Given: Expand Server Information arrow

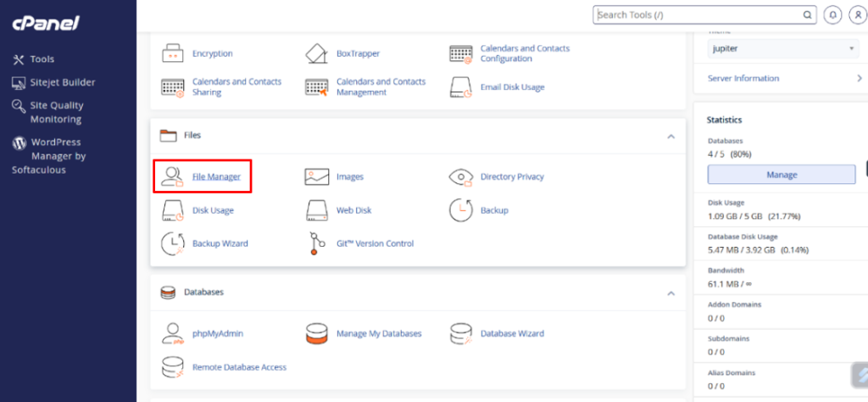Looking at the screenshot, I should pyautogui.click(x=859, y=78).
